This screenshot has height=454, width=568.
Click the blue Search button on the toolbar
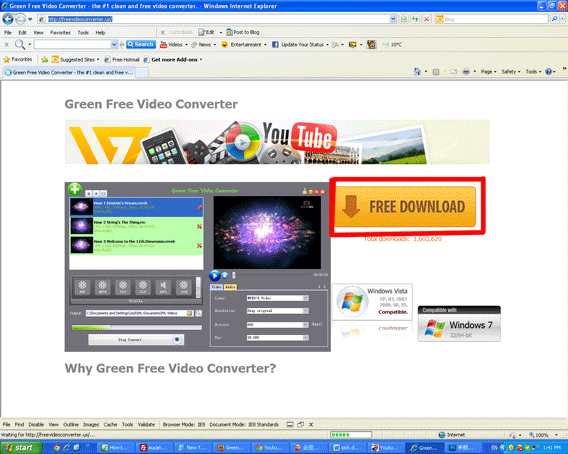[141, 45]
